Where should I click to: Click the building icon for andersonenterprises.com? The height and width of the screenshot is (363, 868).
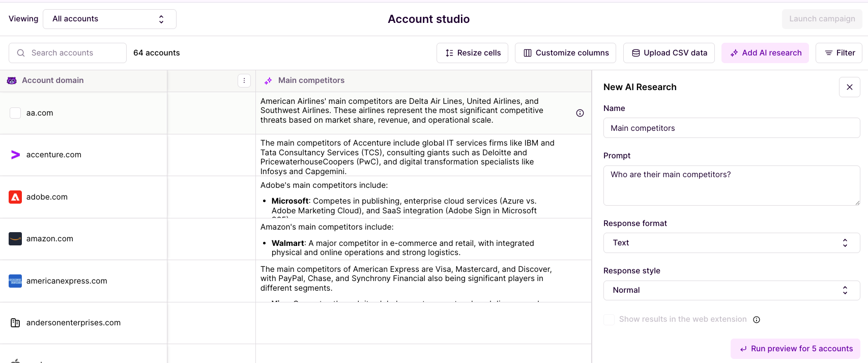coord(15,323)
